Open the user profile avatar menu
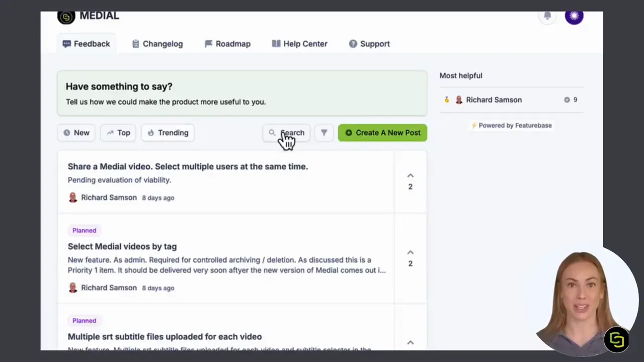This screenshot has height=362, width=644. [x=574, y=16]
